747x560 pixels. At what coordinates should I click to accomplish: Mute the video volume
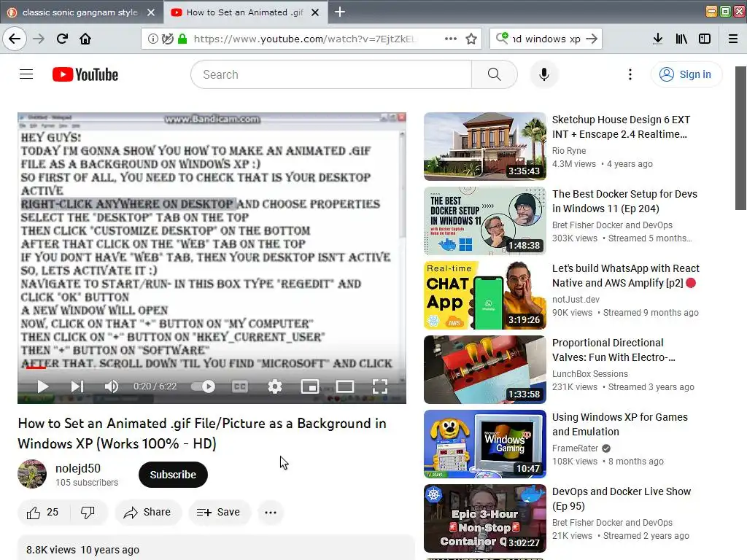pos(112,386)
